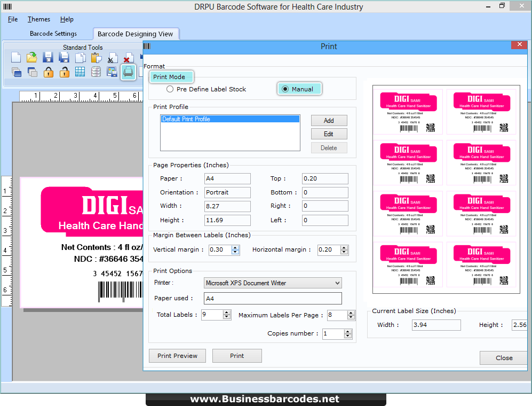Click the Vertical margin value field
This screenshot has width=532, height=406.
[x=220, y=249]
